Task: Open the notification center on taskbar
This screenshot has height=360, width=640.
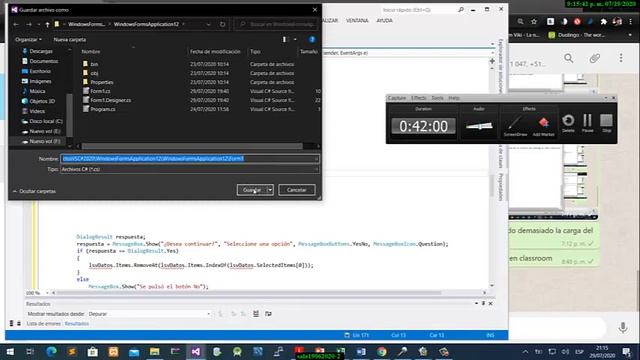Action: pyautogui.click(x=627, y=351)
